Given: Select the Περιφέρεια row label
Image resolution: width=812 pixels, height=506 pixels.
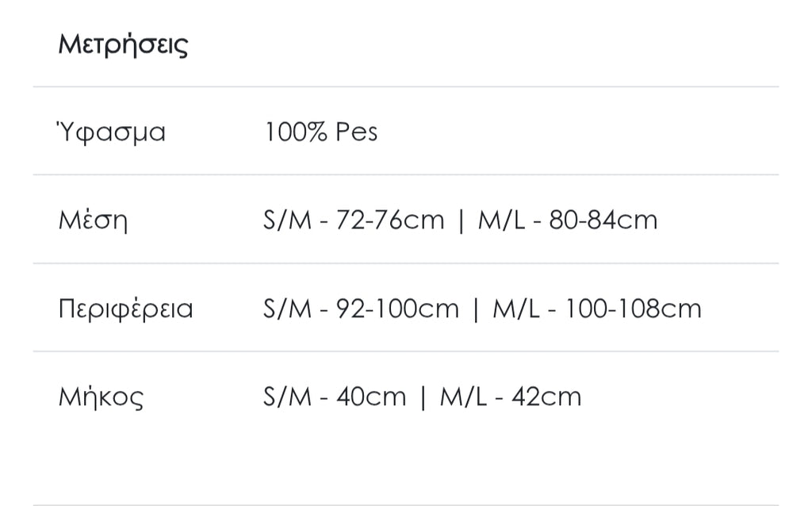Looking at the screenshot, I should (x=125, y=309).
